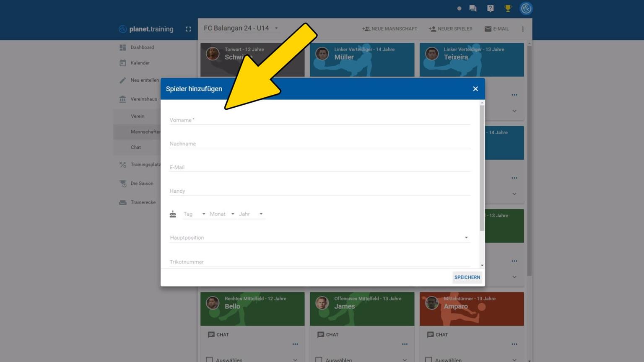The width and height of the screenshot is (644, 362).
Task: Open more options dots below Teixeira card
Action: coord(514,95)
